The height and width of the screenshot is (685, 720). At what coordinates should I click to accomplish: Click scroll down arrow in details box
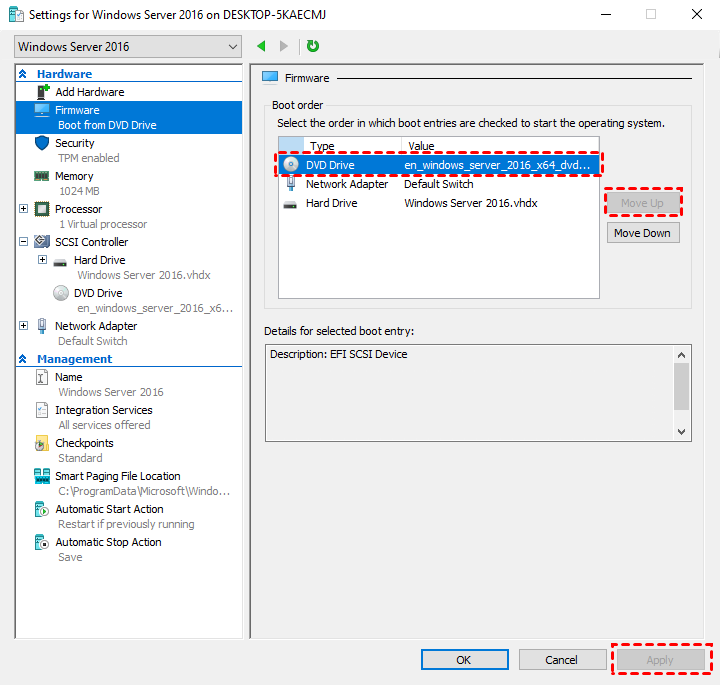(681, 432)
